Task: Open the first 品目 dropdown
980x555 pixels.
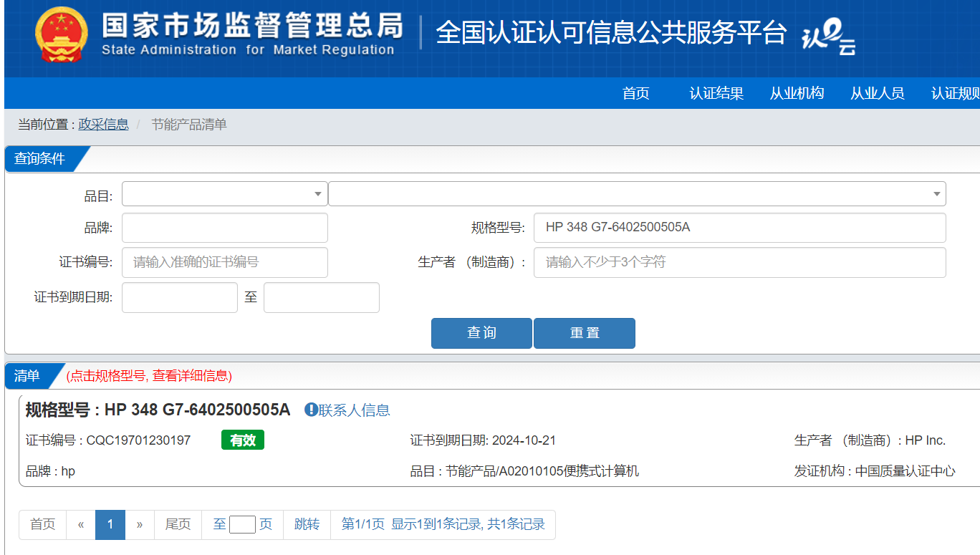Action: (x=225, y=194)
